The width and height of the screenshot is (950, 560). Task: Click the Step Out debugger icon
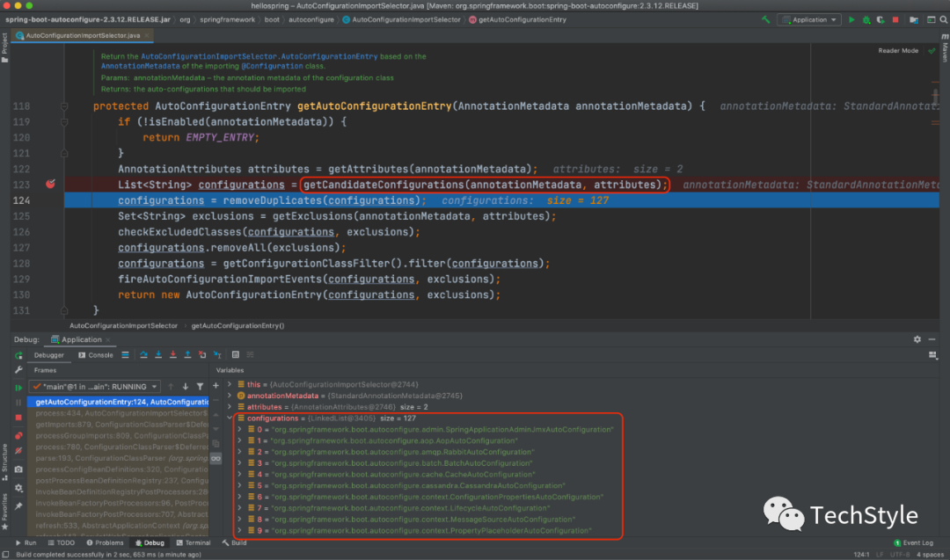(x=187, y=355)
